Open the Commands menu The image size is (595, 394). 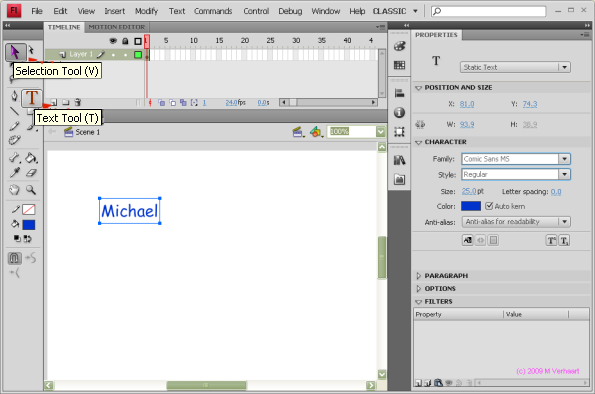coord(213,11)
